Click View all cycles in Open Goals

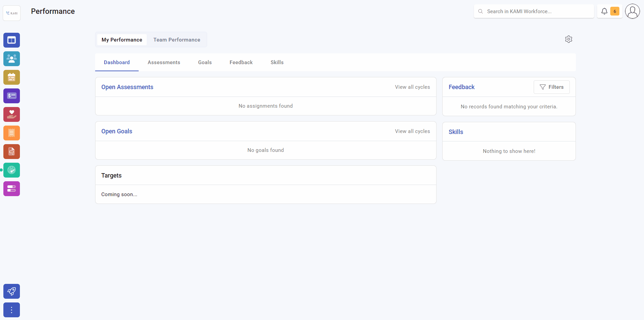[x=412, y=131]
